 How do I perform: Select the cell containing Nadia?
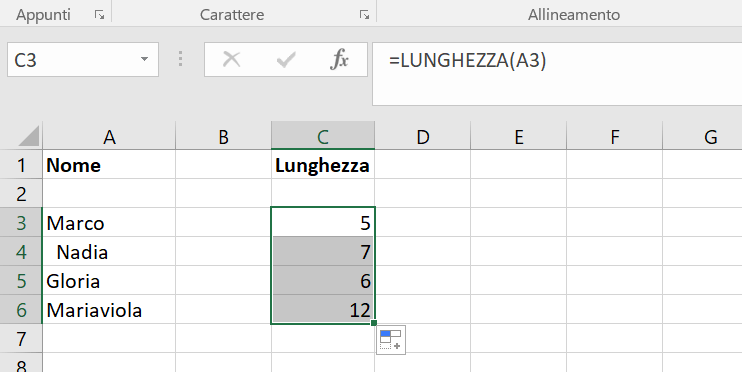click(109, 252)
